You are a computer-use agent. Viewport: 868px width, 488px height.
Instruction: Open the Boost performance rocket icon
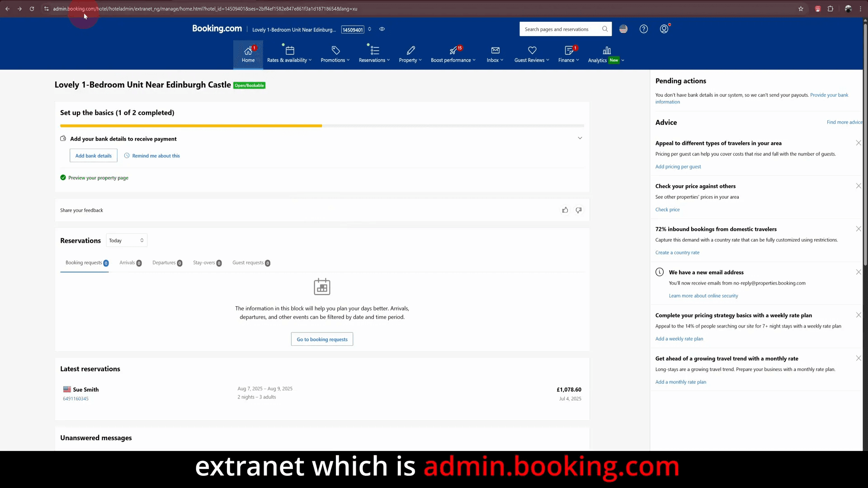[453, 51]
